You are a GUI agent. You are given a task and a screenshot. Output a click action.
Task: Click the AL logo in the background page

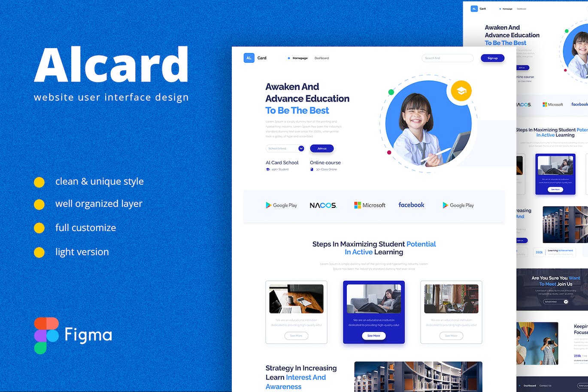point(474,9)
